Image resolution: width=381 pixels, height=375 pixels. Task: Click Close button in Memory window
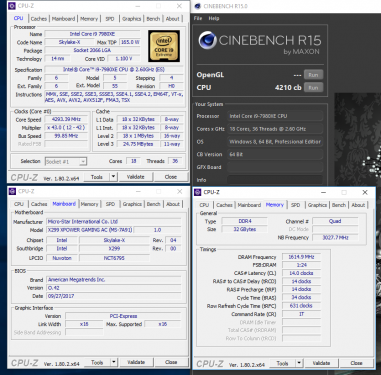coord(356,363)
